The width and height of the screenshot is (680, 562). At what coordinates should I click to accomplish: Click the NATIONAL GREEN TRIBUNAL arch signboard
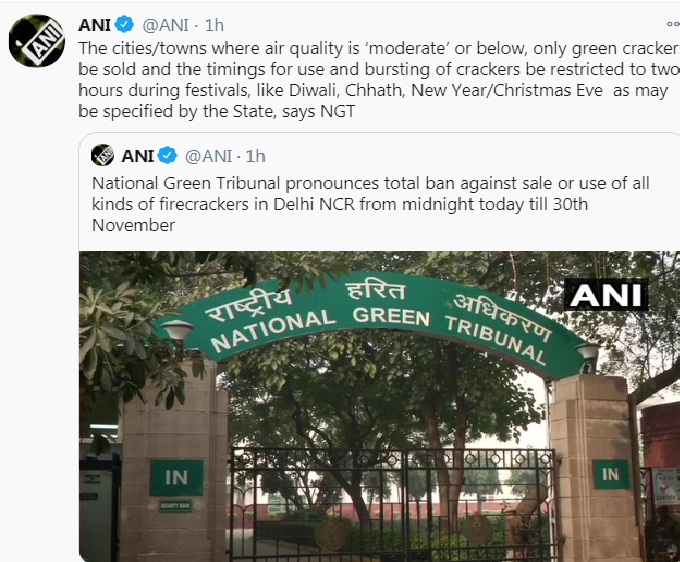(376, 321)
